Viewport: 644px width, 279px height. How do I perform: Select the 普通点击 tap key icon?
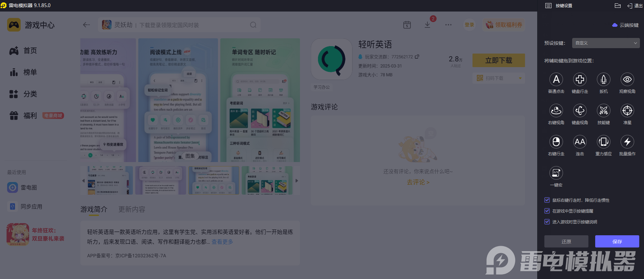click(x=556, y=79)
